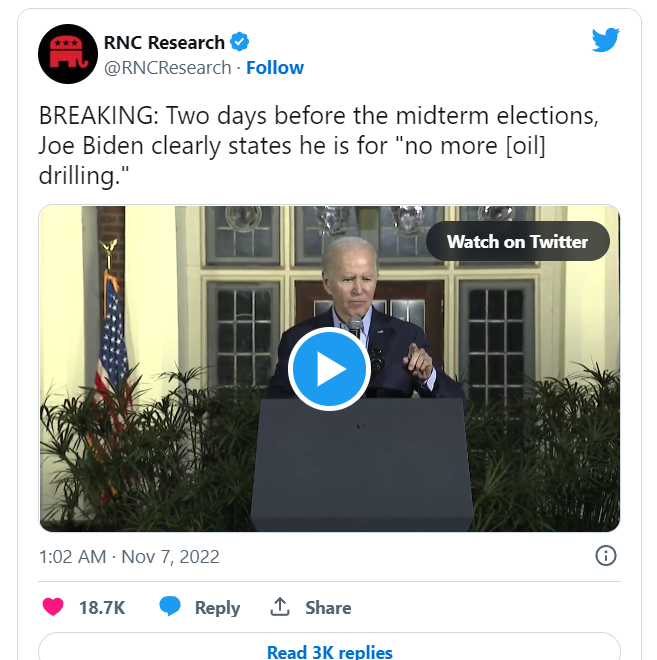The image size is (657, 660).
Task: Open the @RNCResearch handle link
Action: (x=168, y=68)
